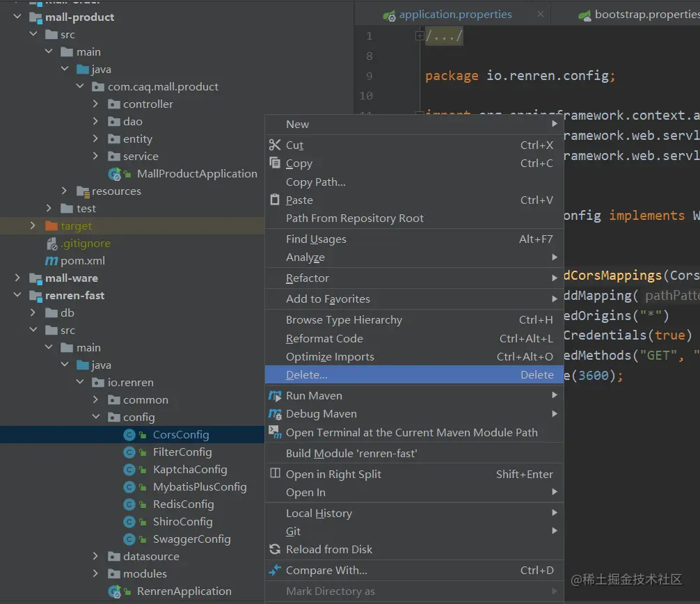The width and height of the screenshot is (700, 604).
Task: Click the Reload from Disk icon
Action: point(275,549)
